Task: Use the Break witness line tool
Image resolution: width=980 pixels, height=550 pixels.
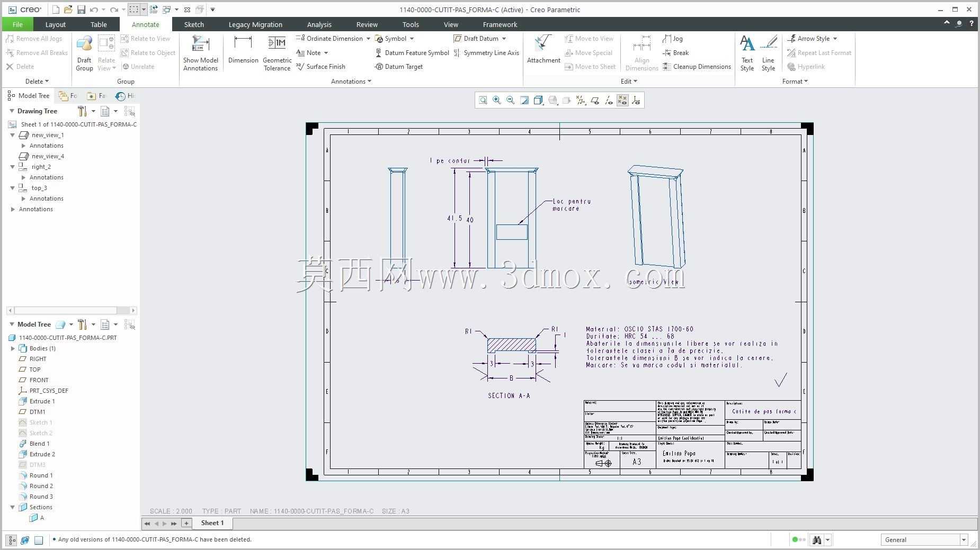Action: [675, 53]
